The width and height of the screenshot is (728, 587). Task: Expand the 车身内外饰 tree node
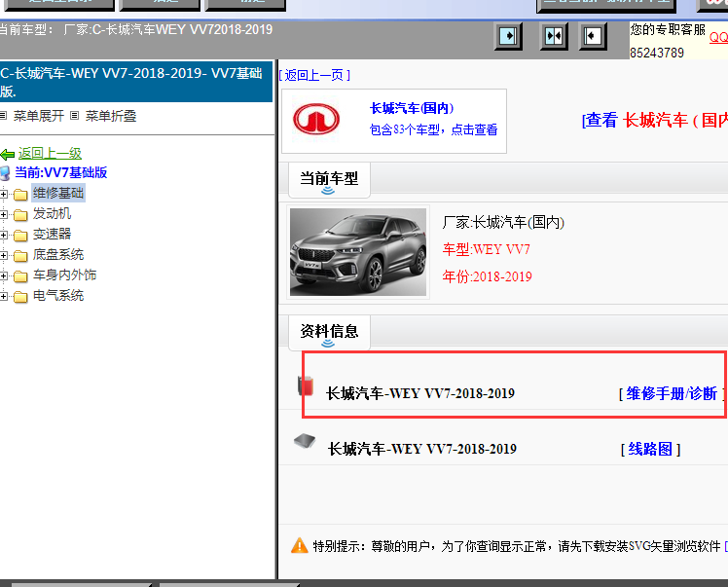tap(4, 275)
